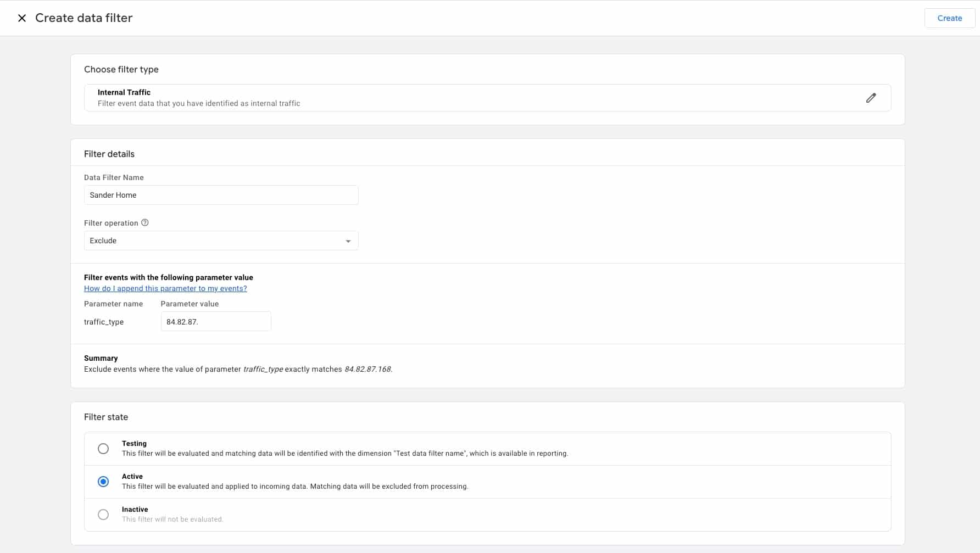
Task: Click the 'Create data filter' title text
Action: click(x=83, y=18)
